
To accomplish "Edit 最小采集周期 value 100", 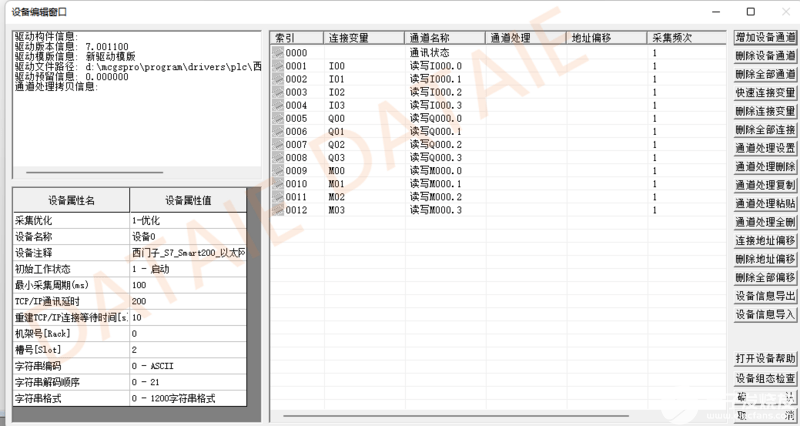I will [188, 285].
